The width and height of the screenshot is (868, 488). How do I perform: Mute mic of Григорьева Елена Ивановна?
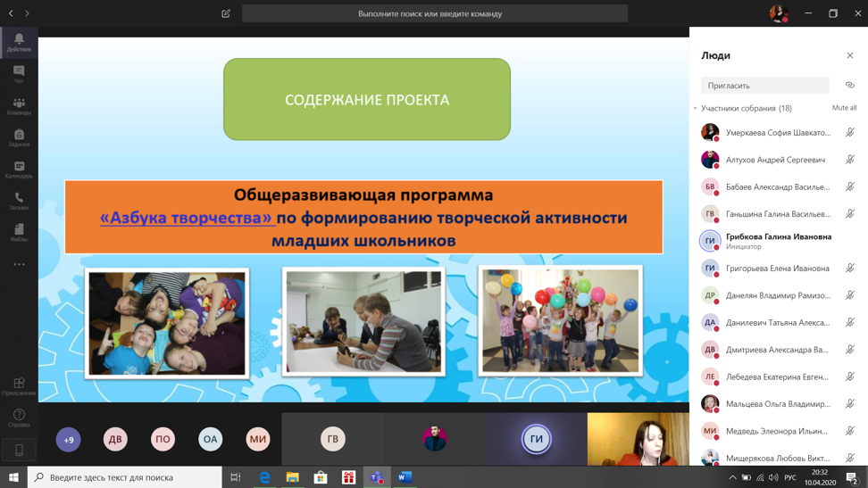pyautogui.click(x=850, y=268)
